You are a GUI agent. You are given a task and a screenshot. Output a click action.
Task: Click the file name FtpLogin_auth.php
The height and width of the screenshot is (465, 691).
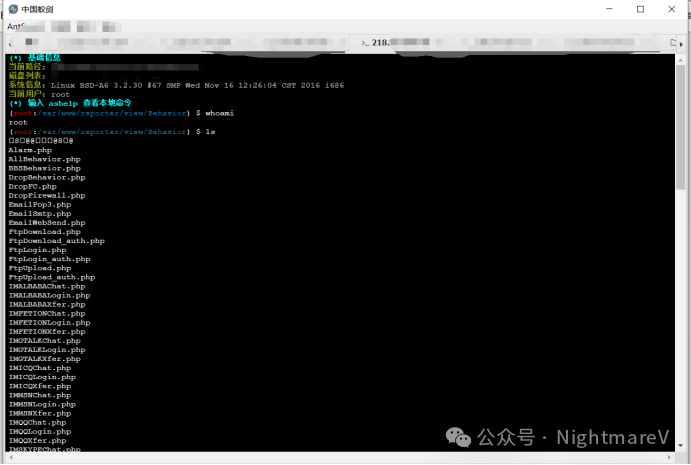point(49,259)
